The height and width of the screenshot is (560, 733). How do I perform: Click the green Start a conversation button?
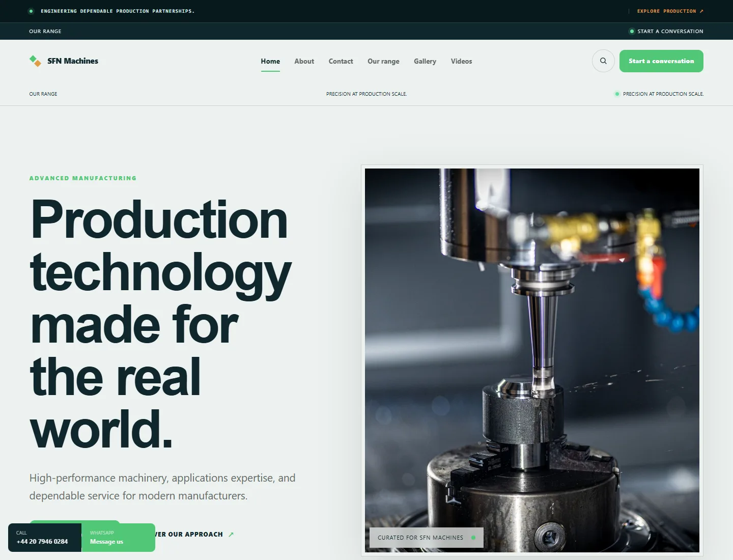[x=661, y=61]
